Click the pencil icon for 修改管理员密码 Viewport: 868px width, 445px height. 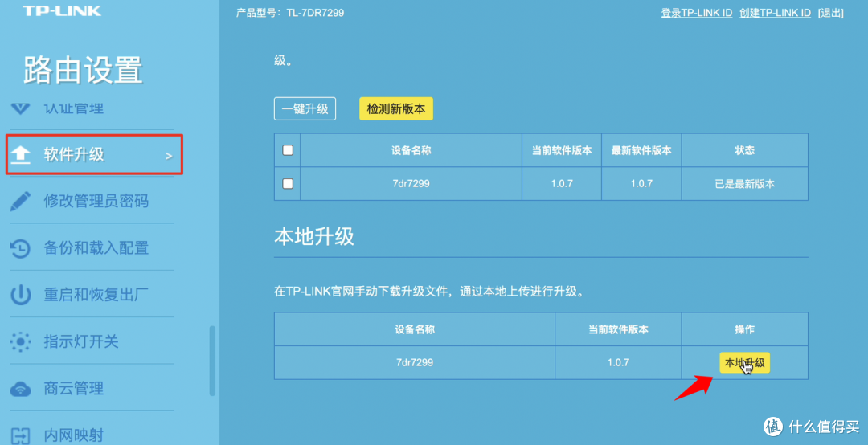click(20, 201)
